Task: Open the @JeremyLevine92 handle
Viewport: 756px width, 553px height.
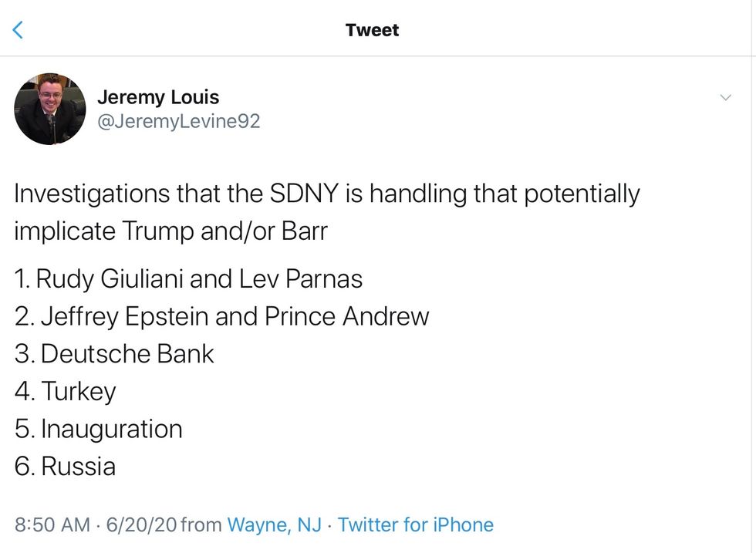Action: tap(178, 121)
